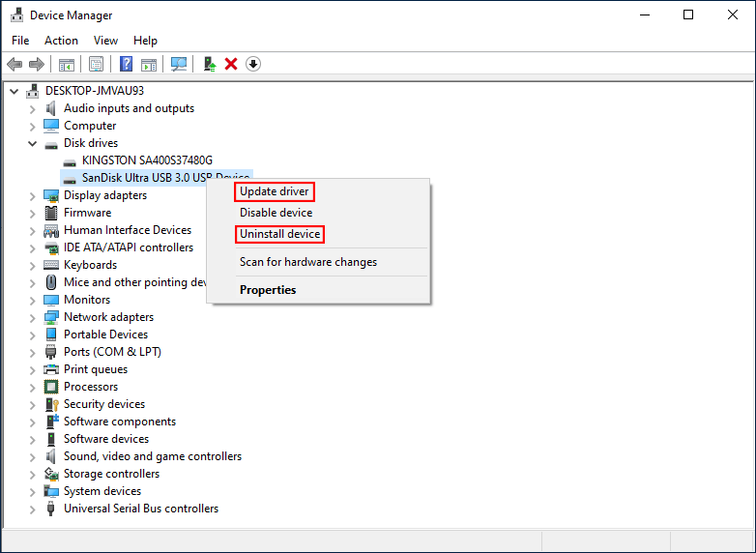756x553 pixels.
Task: Select the Processors category label
Action: [x=91, y=387]
